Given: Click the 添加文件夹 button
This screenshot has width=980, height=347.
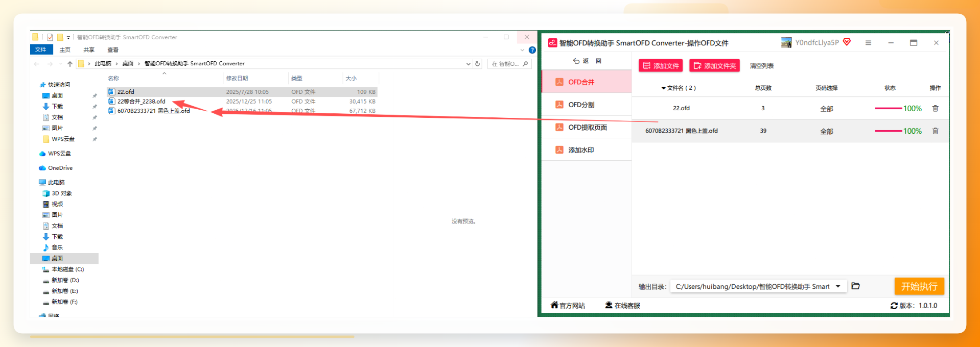Looking at the screenshot, I should click(714, 66).
